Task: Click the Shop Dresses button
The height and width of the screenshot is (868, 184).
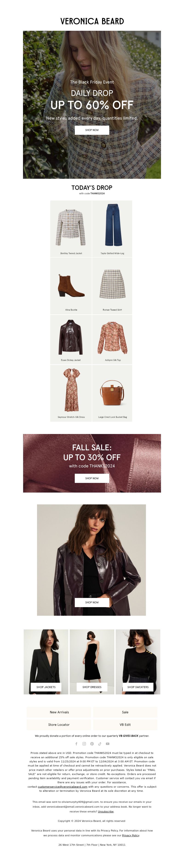Action: pos(92,687)
